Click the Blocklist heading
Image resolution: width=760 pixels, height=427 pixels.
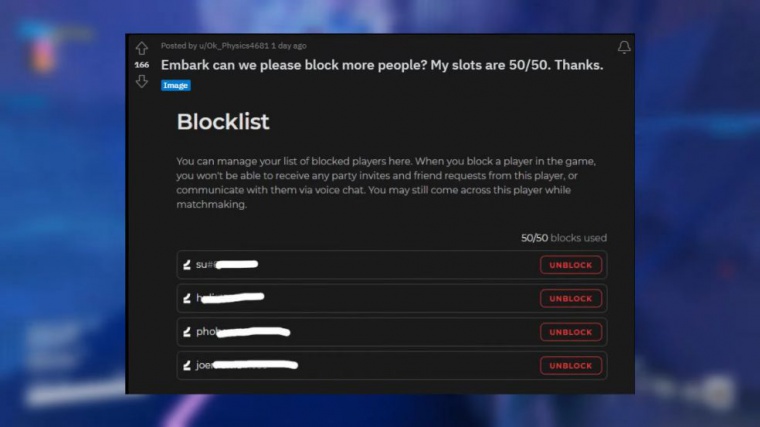pyautogui.click(x=223, y=122)
